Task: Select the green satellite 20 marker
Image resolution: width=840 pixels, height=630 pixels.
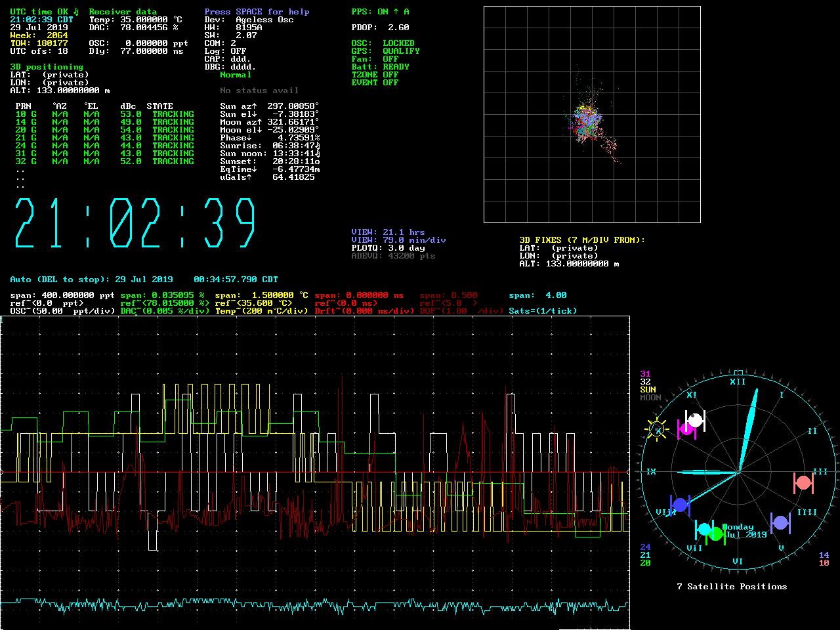Action: [716, 534]
